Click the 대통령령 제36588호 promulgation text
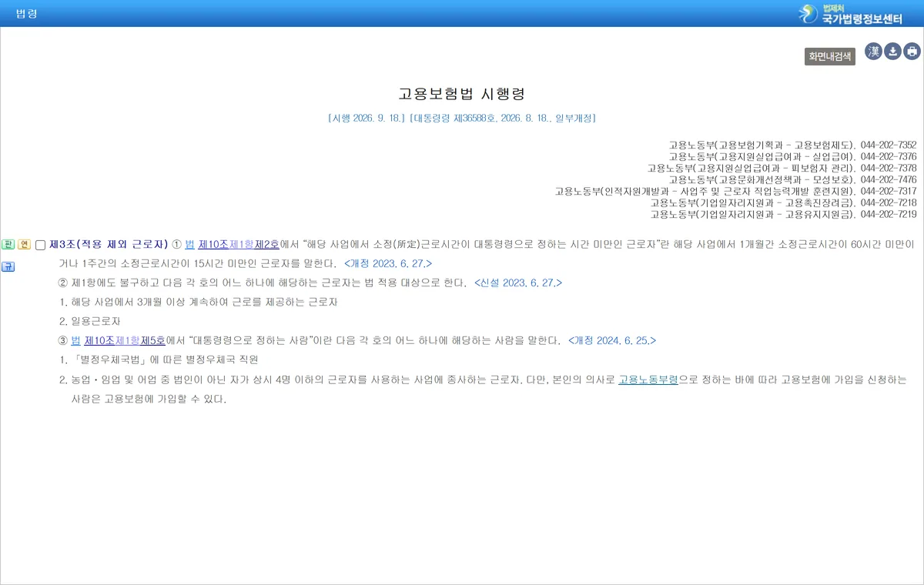 tap(453, 119)
